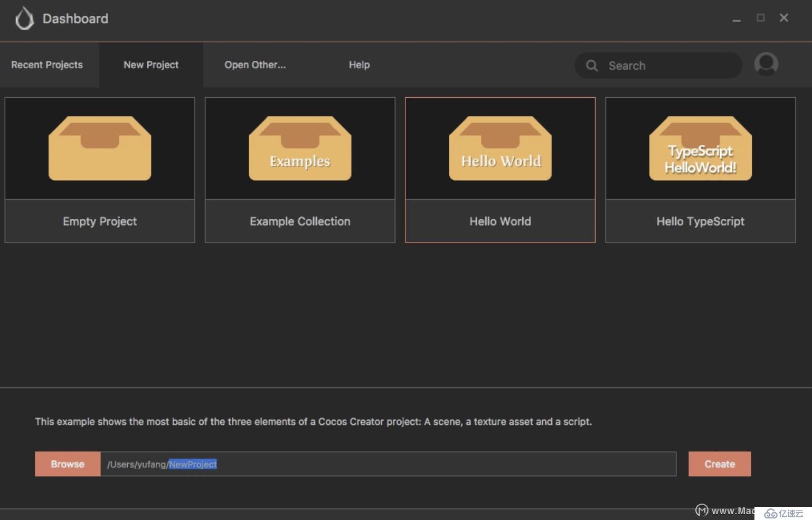Click the Cocos Creator flame logo
Screen dimensions: 812x520
tap(24, 19)
